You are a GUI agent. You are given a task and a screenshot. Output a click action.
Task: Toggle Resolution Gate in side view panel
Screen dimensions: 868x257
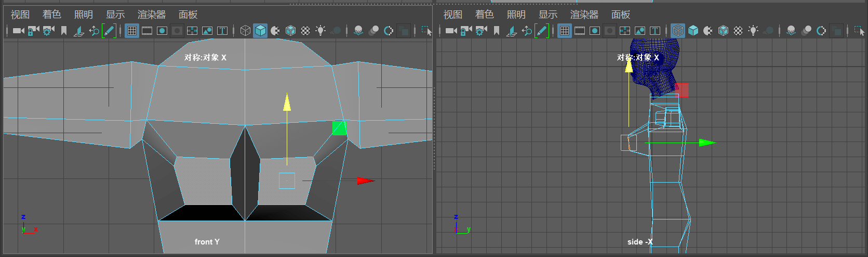(x=595, y=31)
